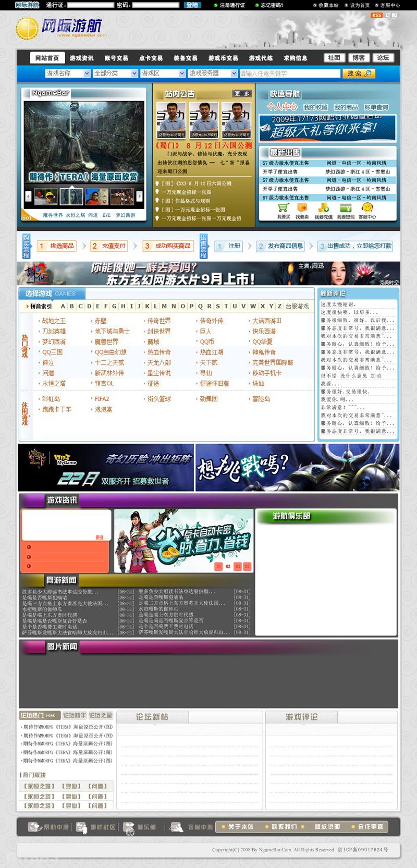
Task: Click the 完美世界国际版 game link
Action: point(273,363)
